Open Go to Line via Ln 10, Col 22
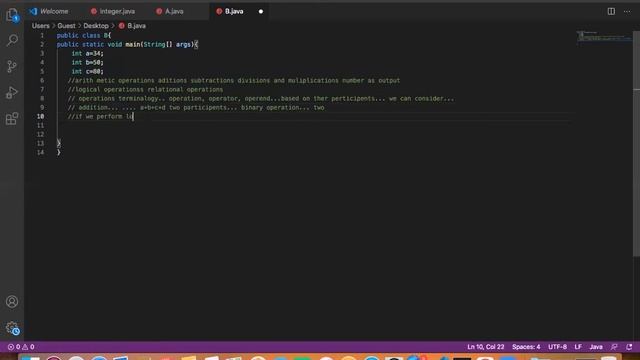Viewport: 640px width, 360px height. [x=486, y=347]
